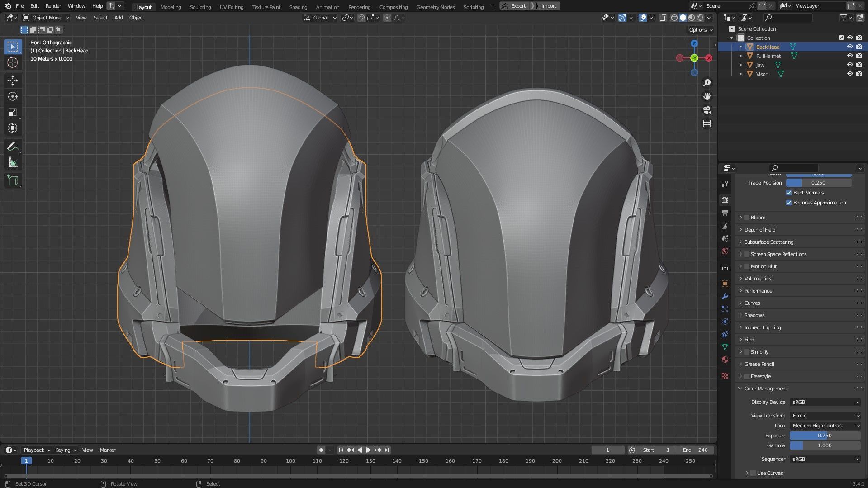
Task: Switch to the Sculpting workspace tab
Action: click(200, 7)
